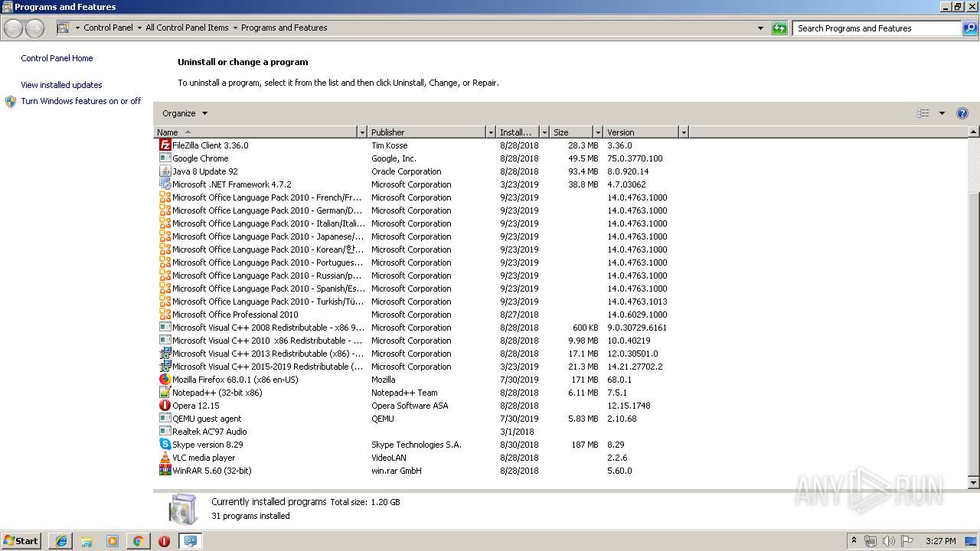Click the All Control Panel Items breadcrumb

pyautogui.click(x=187, y=28)
